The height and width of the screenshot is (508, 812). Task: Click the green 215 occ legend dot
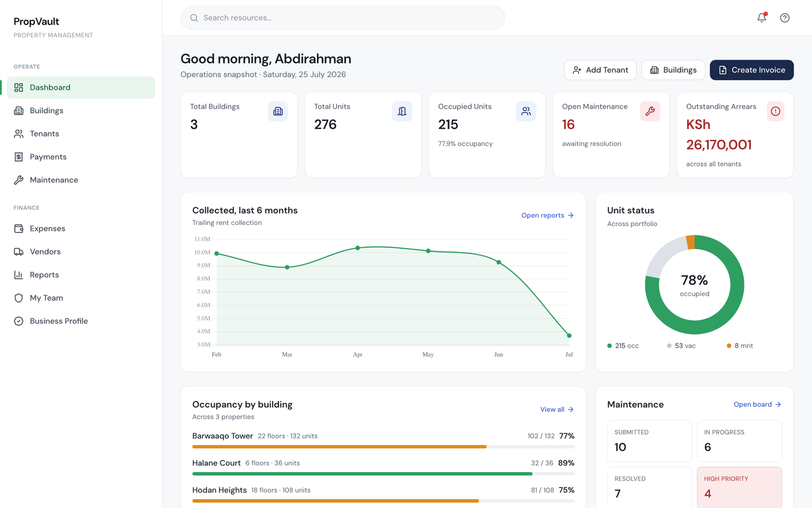(x=610, y=346)
